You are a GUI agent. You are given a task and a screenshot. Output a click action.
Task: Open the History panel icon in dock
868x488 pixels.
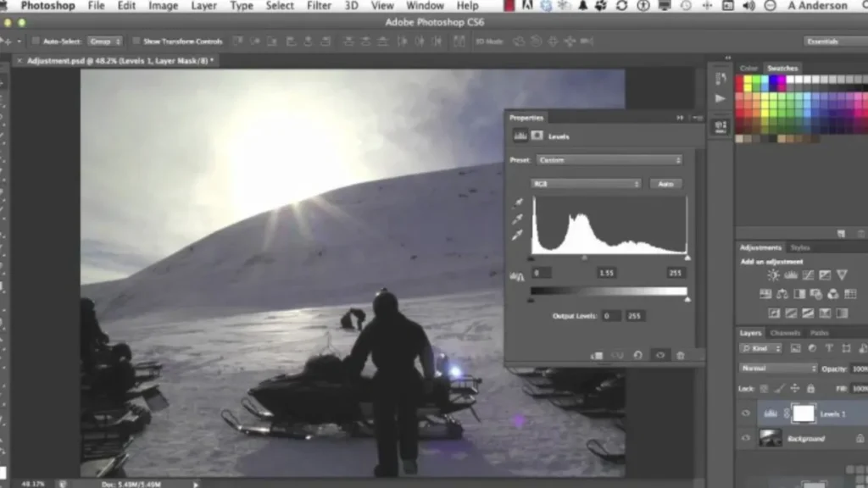pos(721,79)
